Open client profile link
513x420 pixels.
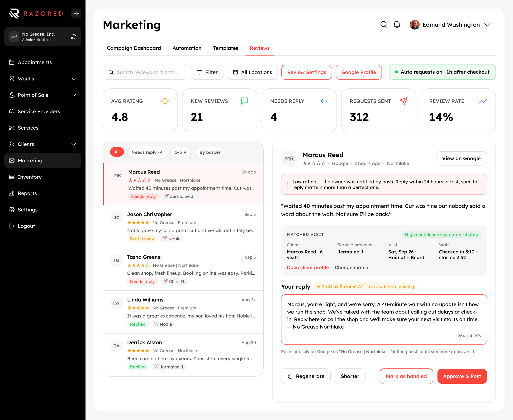pyautogui.click(x=308, y=268)
